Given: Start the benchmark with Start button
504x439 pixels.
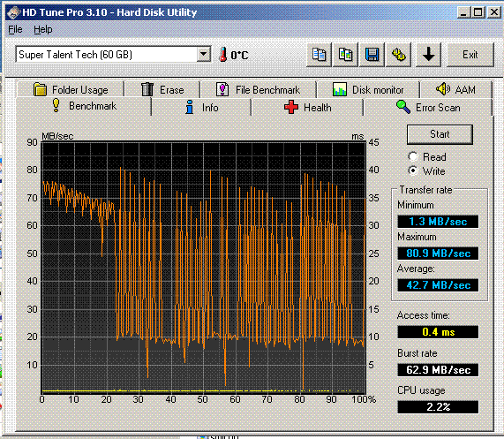Looking at the screenshot, I should [x=440, y=134].
